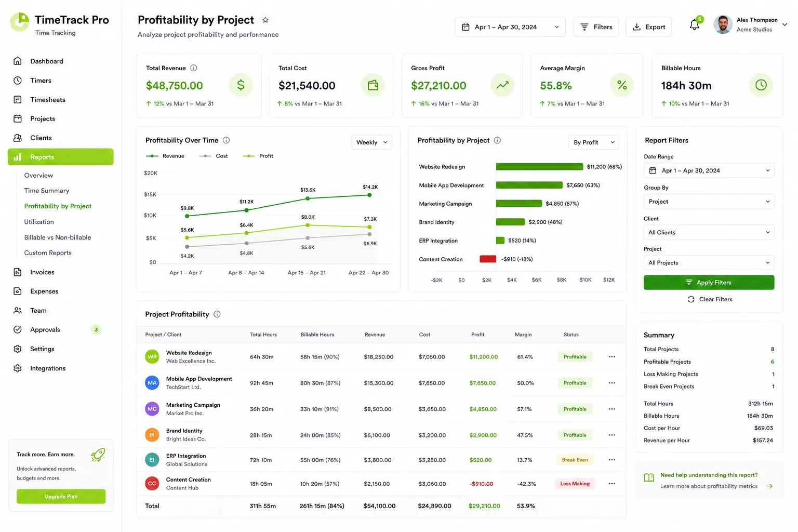The width and height of the screenshot is (798, 532).
Task: Open the Report Filters date range dropdown
Action: pyautogui.click(x=709, y=170)
